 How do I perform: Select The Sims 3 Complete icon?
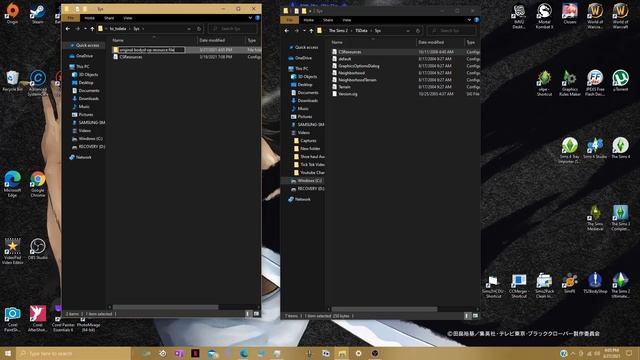tap(620, 218)
